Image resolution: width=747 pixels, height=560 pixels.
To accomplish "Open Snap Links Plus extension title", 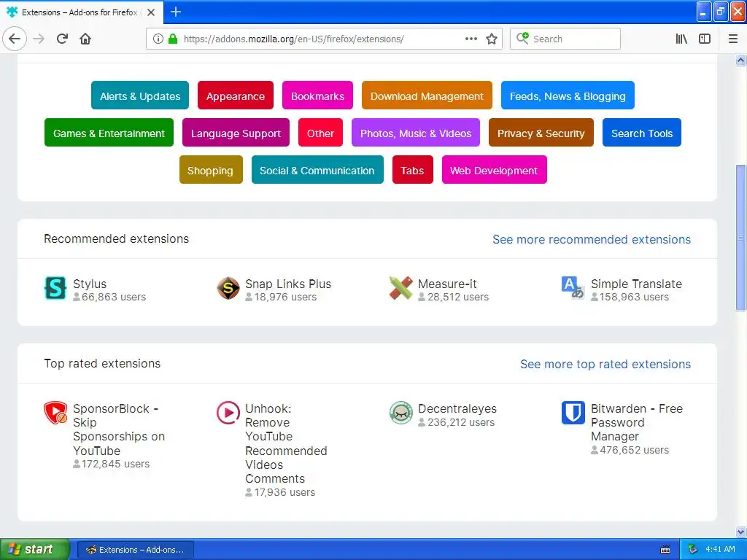I will point(287,284).
